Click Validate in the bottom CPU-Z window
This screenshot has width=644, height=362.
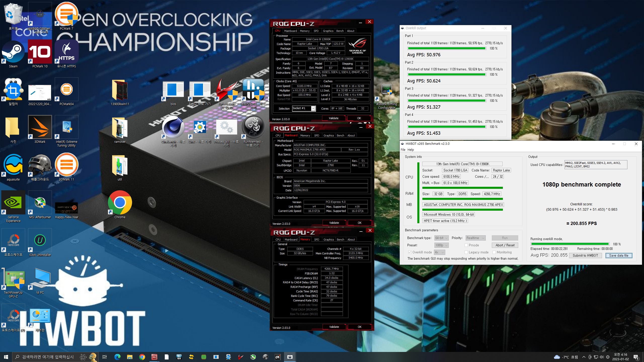click(334, 327)
